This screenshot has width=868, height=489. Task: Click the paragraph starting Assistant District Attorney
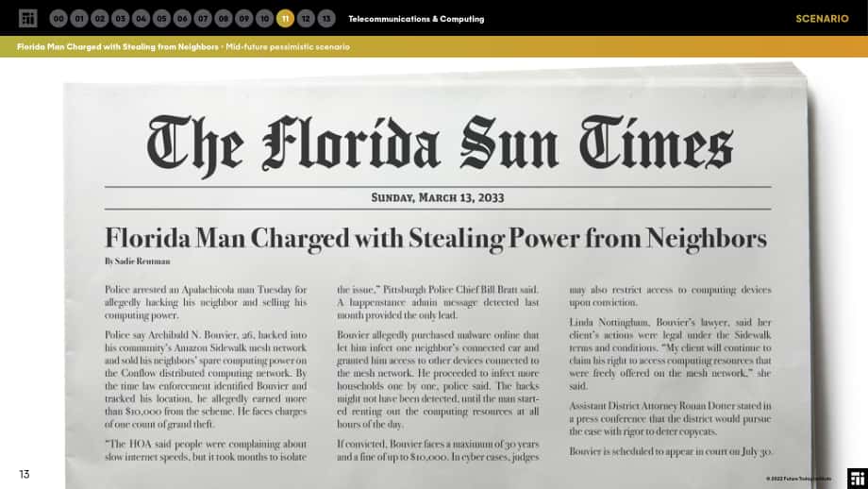click(x=670, y=418)
